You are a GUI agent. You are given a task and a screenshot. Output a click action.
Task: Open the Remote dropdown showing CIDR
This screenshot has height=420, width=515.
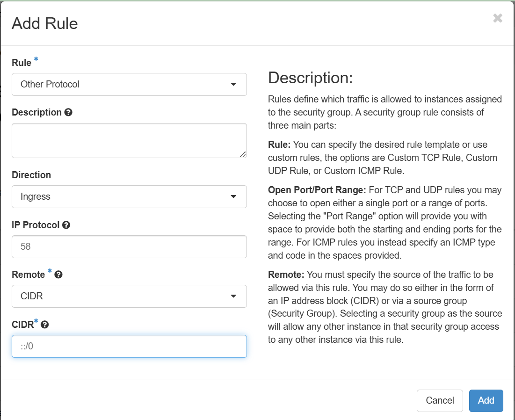coord(129,297)
